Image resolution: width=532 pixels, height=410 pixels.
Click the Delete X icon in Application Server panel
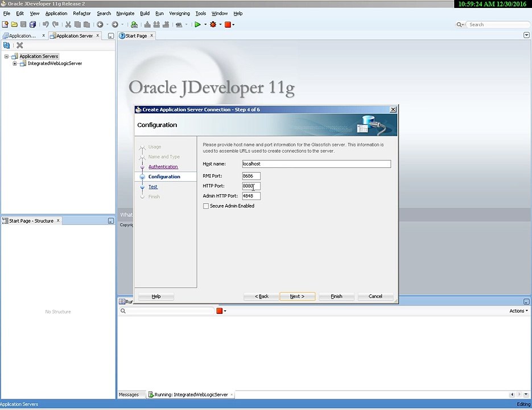20,45
